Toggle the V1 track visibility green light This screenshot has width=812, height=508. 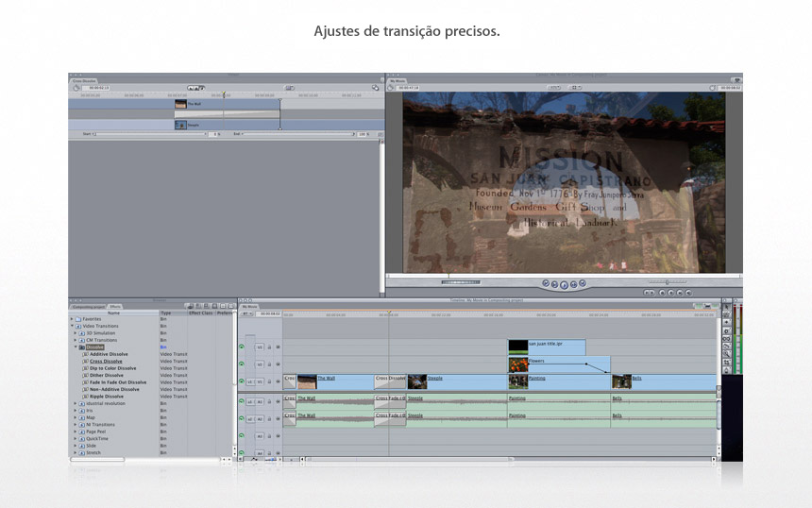coord(242,381)
